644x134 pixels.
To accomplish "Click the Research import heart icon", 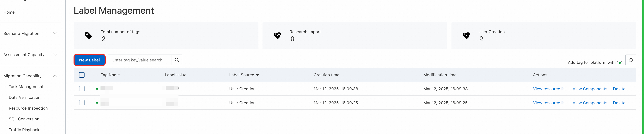I will click(x=277, y=36).
